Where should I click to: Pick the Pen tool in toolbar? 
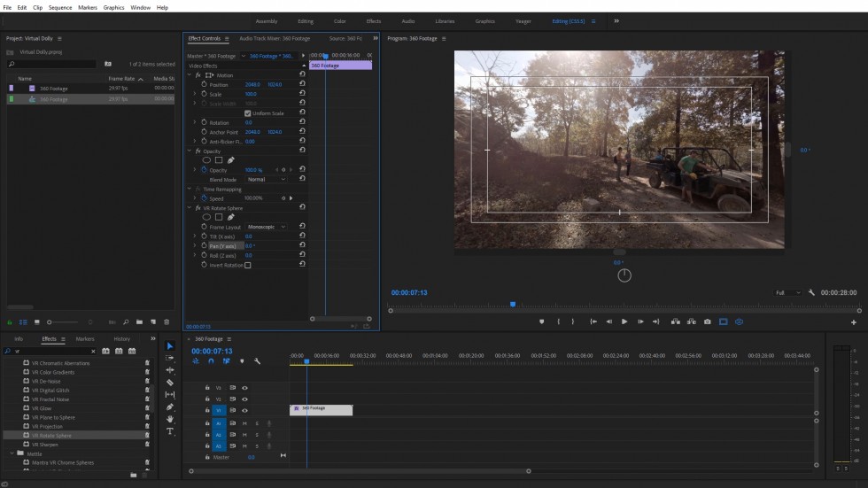(x=170, y=407)
